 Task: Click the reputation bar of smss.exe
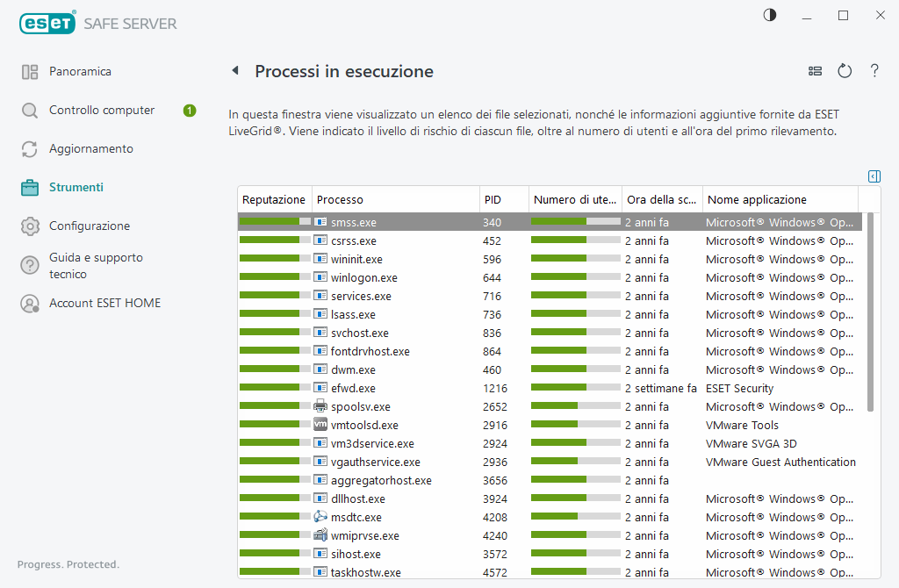pos(275,222)
